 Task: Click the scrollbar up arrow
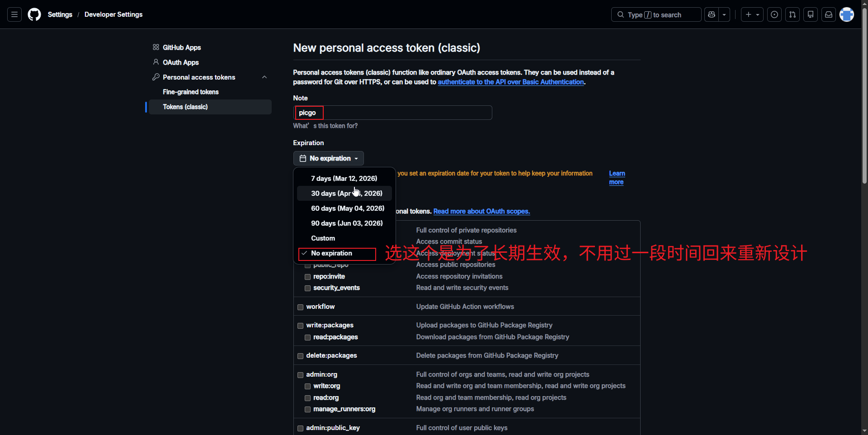click(864, 4)
